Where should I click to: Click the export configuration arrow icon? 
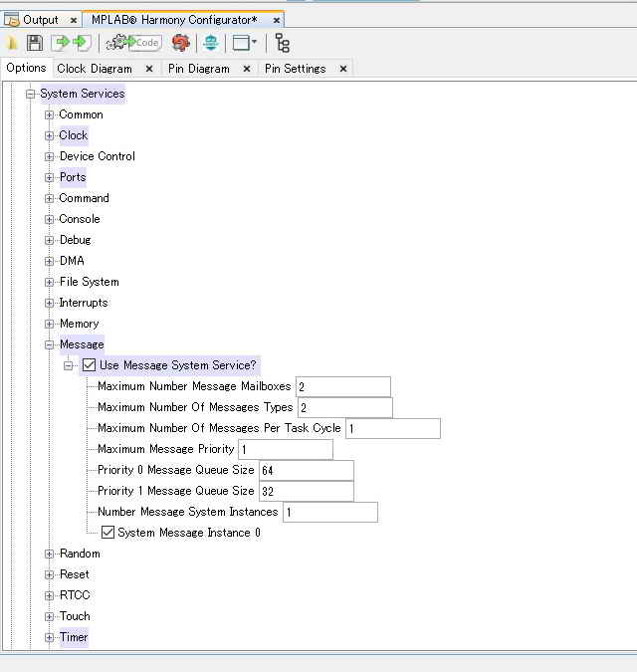[x=82, y=43]
